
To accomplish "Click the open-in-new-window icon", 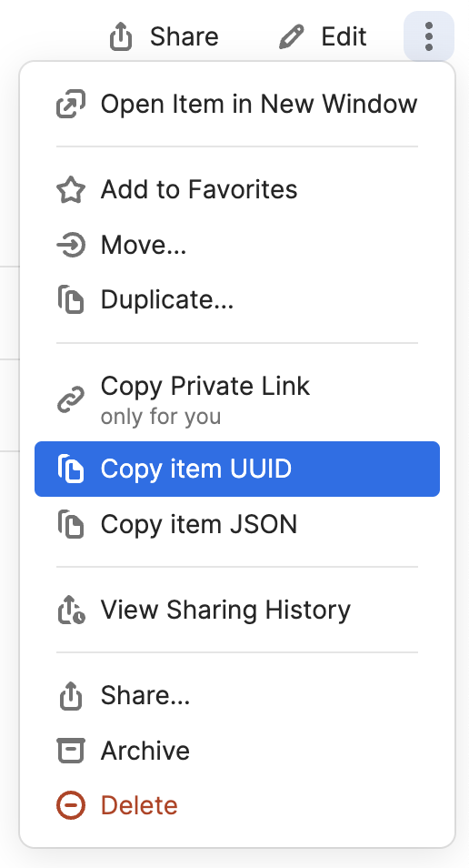I will pos(71,104).
